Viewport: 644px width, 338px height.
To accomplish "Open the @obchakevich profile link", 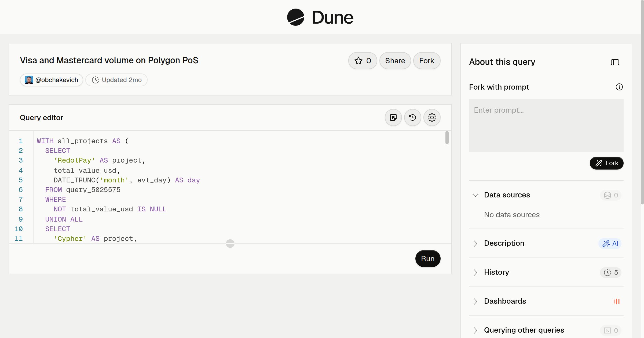I will tap(51, 80).
